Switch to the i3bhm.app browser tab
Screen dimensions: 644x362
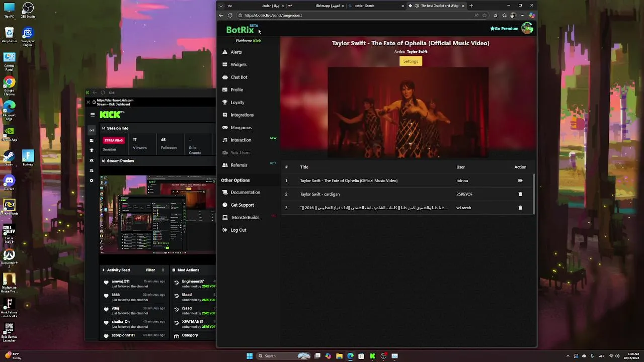point(317,6)
